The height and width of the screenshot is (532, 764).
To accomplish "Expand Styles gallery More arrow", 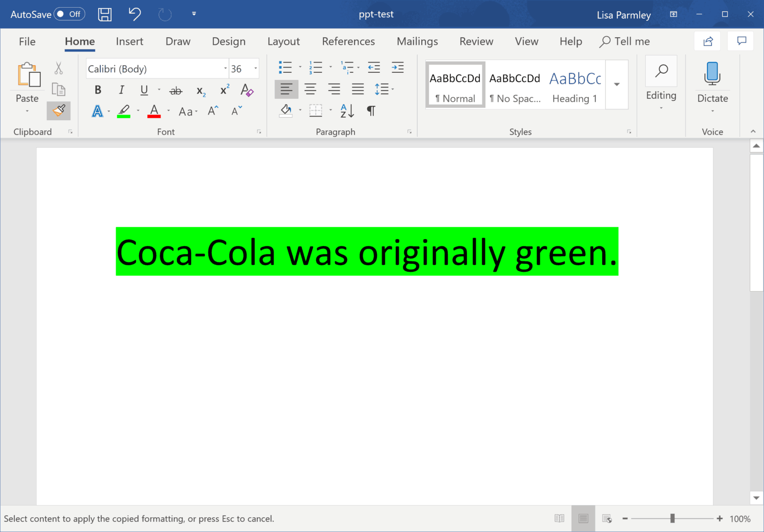I will click(x=617, y=85).
